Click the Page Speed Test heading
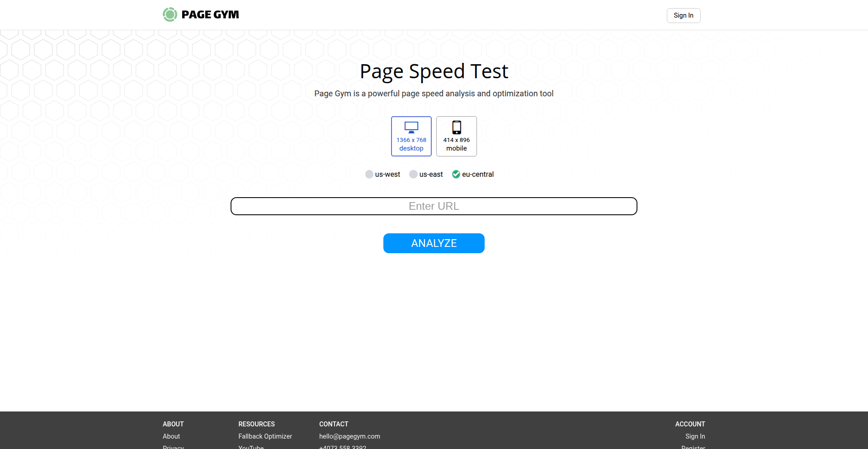 tap(434, 71)
